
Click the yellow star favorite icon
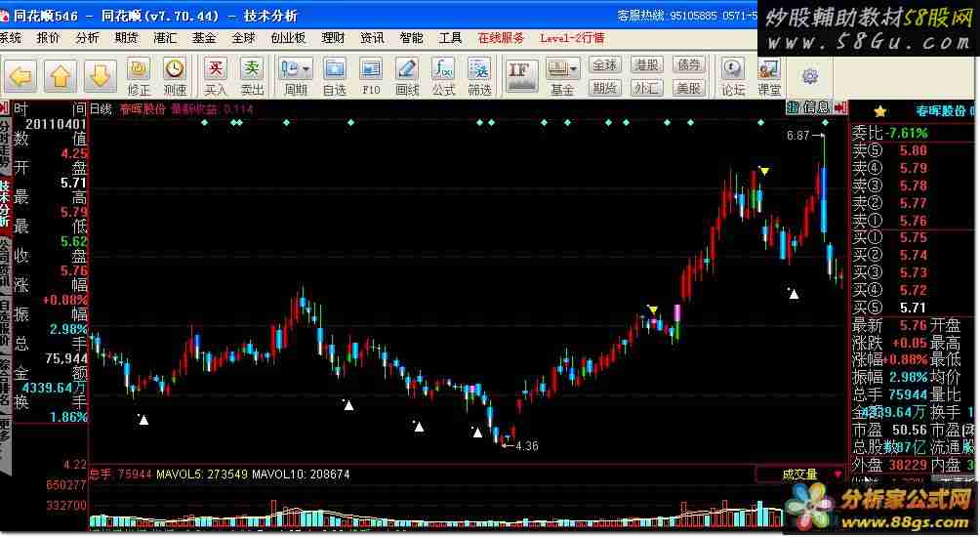tap(880, 112)
